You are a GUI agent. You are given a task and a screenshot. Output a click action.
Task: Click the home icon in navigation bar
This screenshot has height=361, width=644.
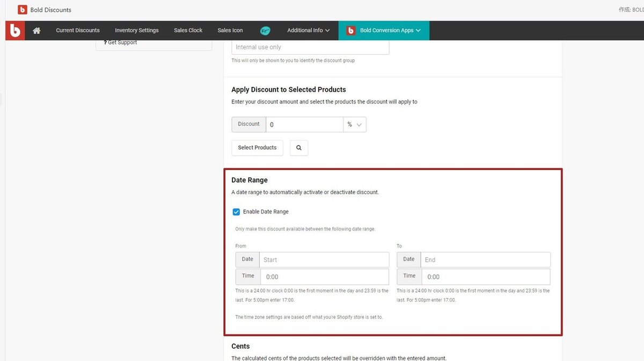point(36,31)
